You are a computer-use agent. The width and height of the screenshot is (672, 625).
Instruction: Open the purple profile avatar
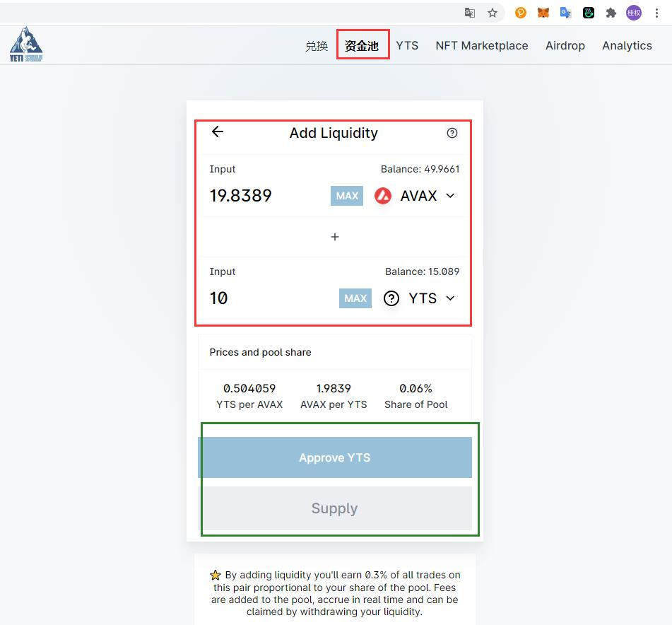click(634, 13)
